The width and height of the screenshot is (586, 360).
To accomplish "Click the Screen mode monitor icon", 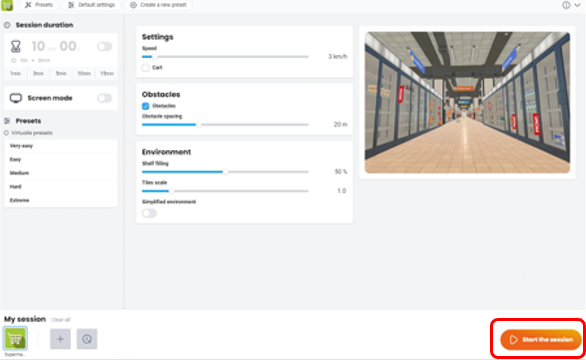I will [16, 98].
